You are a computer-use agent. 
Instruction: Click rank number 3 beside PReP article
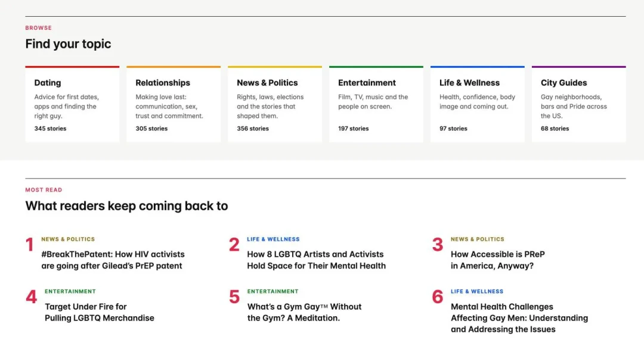[438, 245]
